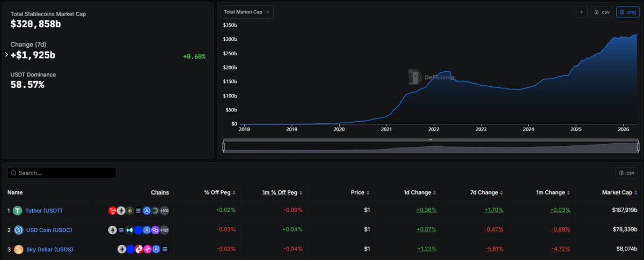Open the Tether (USDT) link
Screen dimensions: 644x260
[x=43, y=211]
